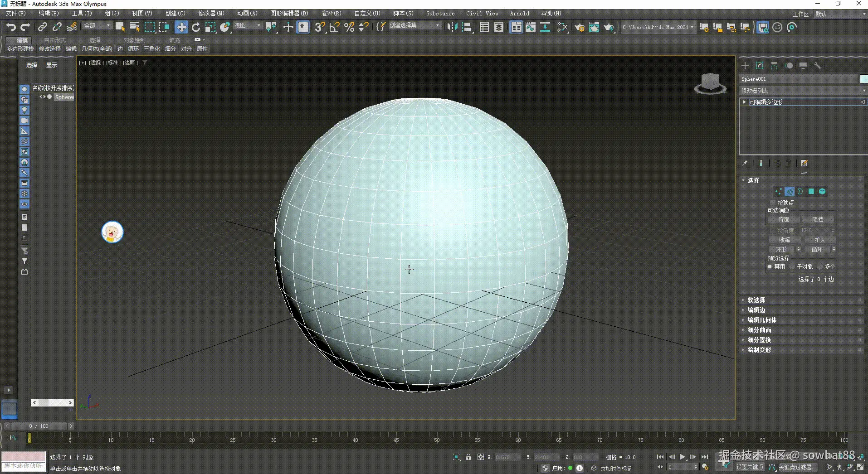Click the Undo icon on main toolbar

coord(11,27)
